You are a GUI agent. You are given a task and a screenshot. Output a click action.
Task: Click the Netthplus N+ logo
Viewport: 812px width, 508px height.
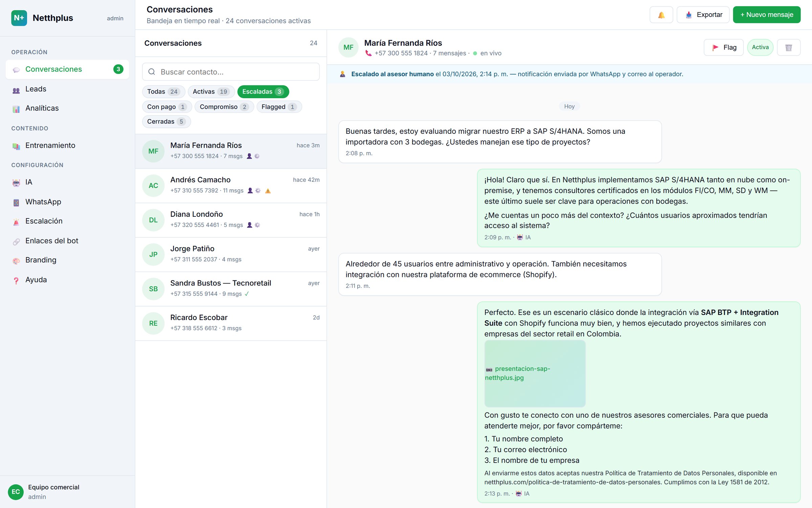pos(19,18)
